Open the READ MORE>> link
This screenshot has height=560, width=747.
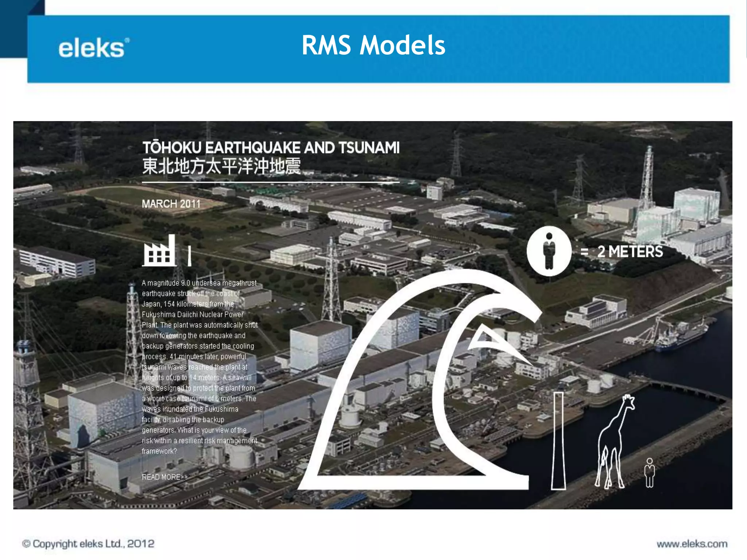[x=165, y=477]
